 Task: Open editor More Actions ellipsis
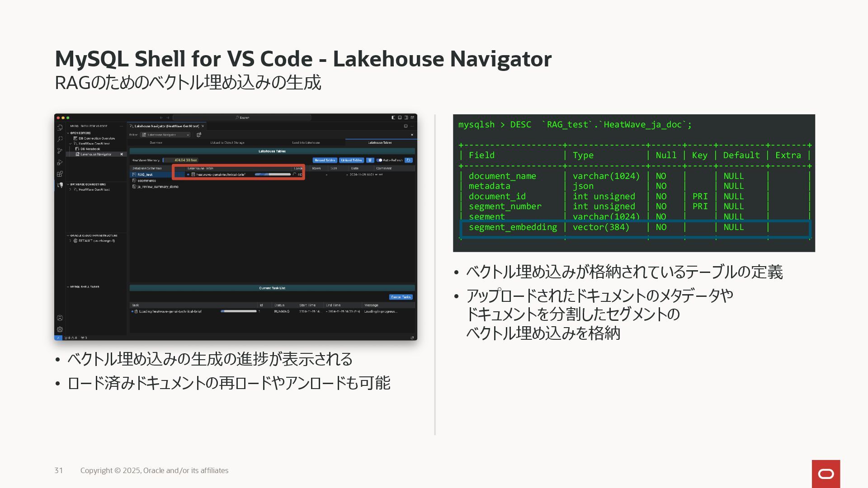pyautogui.click(x=412, y=126)
